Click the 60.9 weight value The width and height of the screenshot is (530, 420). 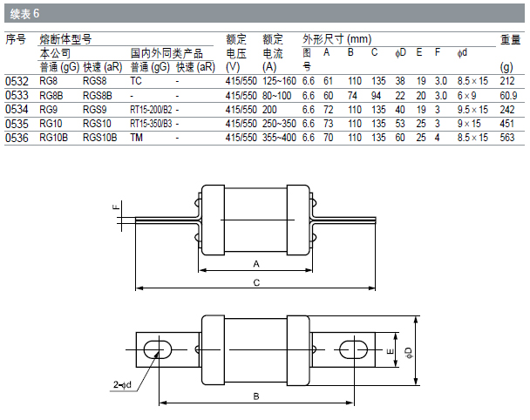[509, 94]
